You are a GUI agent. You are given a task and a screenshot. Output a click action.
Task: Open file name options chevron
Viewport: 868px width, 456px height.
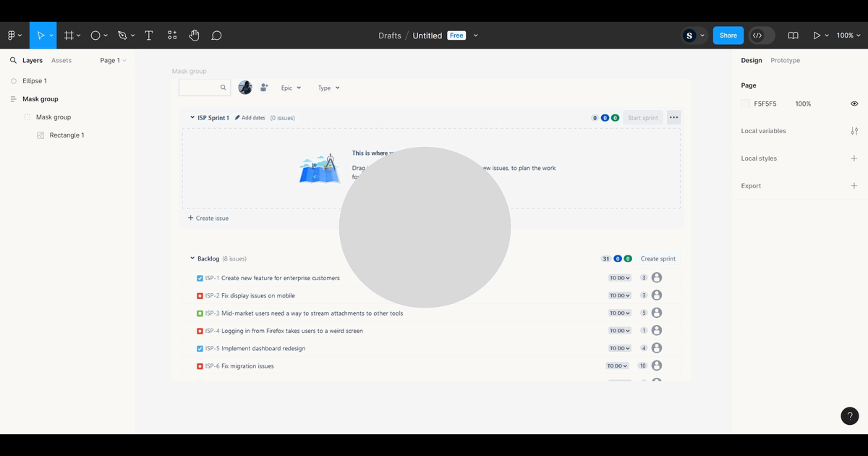tap(475, 35)
